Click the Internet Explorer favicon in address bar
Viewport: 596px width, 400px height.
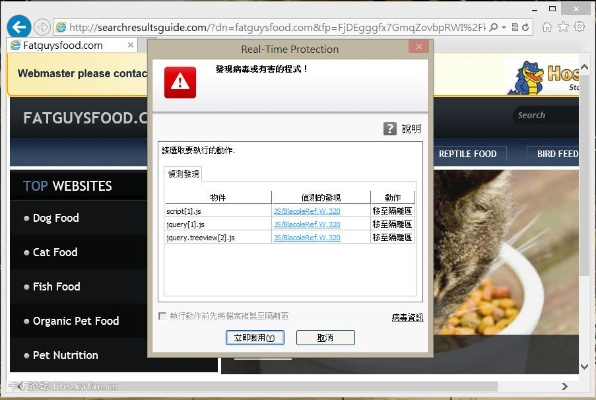[61, 27]
